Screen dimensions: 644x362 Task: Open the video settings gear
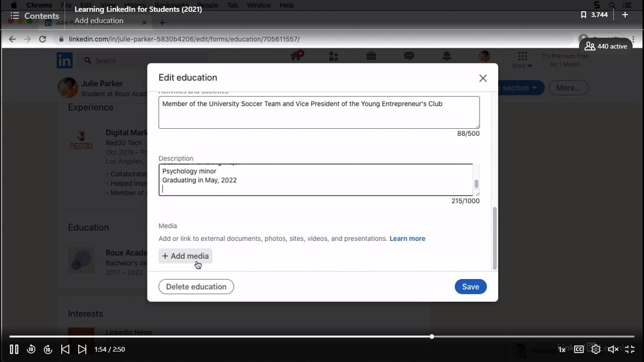tap(596, 349)
